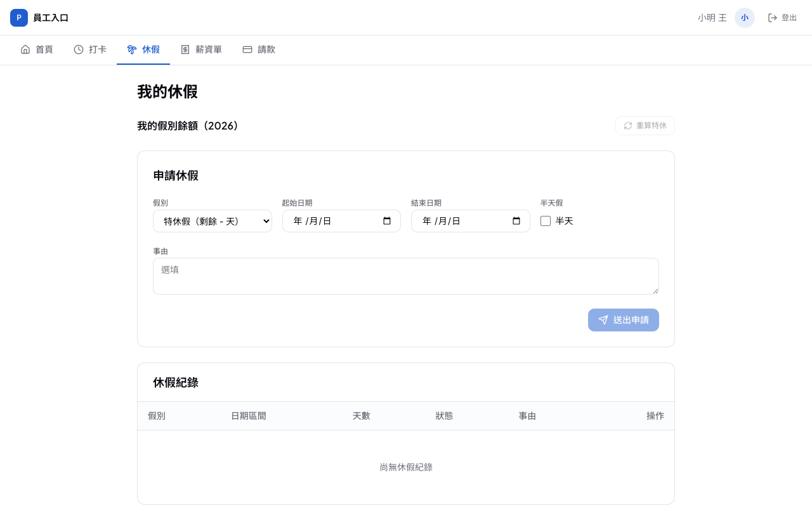Screen dimensions: 812x520
Task: Open the 起始日期 date picker calendar
Action: pos(387,221)
